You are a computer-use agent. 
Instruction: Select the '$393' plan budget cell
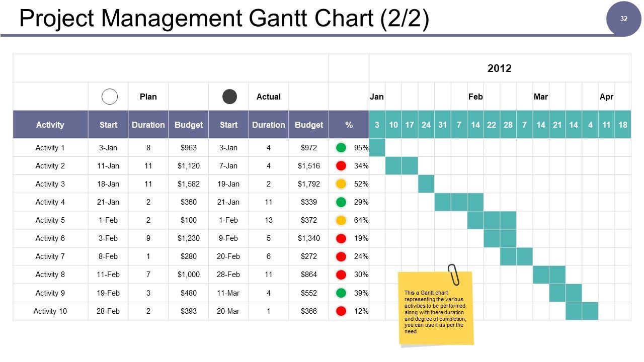189,311
